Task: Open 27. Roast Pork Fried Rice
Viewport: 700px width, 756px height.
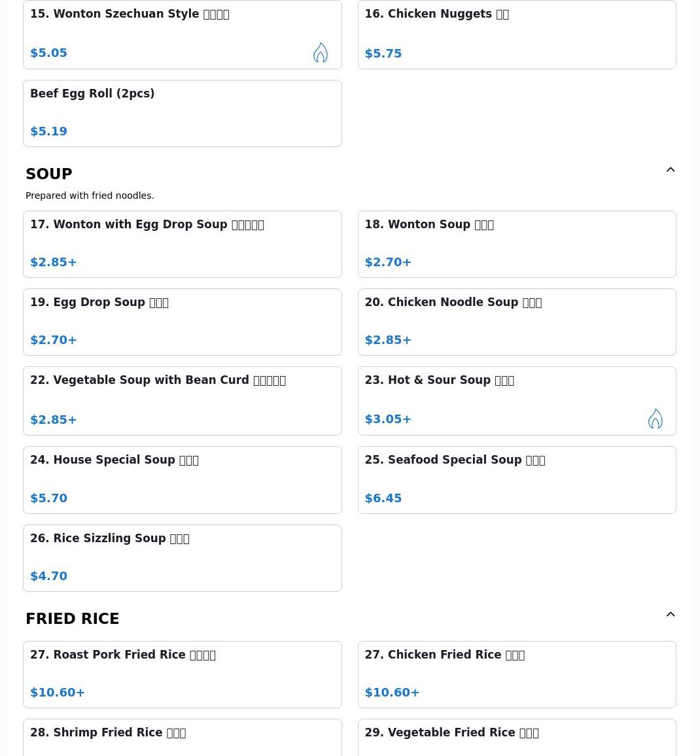Action: click(182, 674)
